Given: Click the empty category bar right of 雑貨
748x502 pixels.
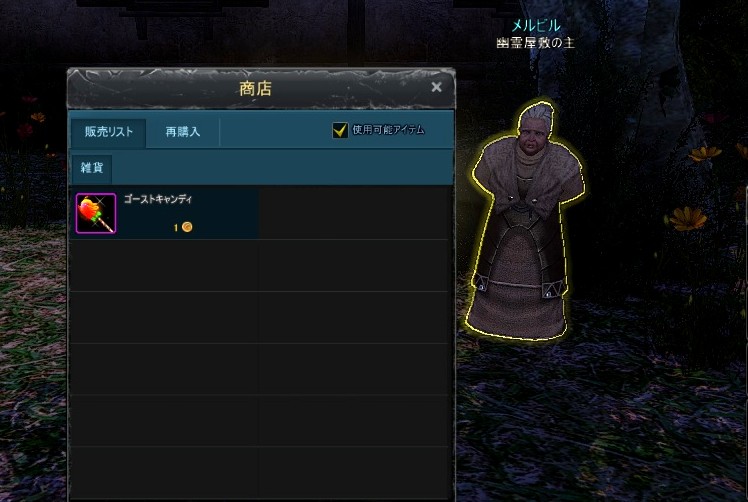Looking at the screenshot, I should (x=282, y=168).
